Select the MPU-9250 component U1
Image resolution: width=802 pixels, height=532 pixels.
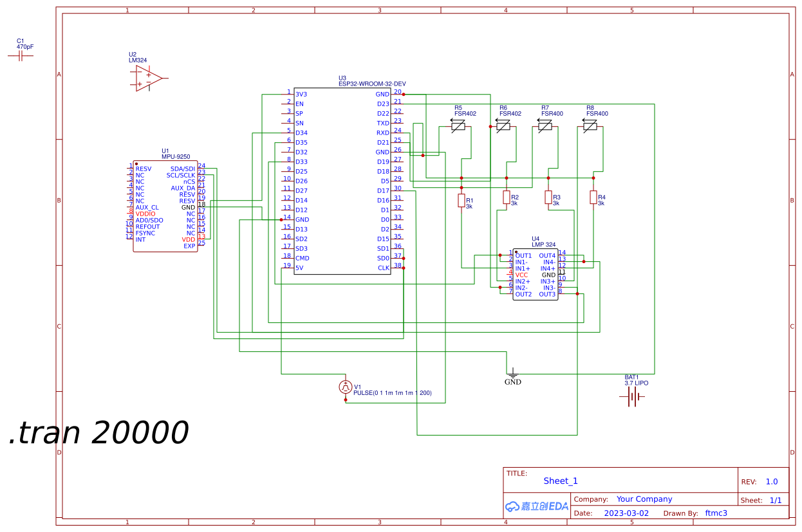(164, 206)
